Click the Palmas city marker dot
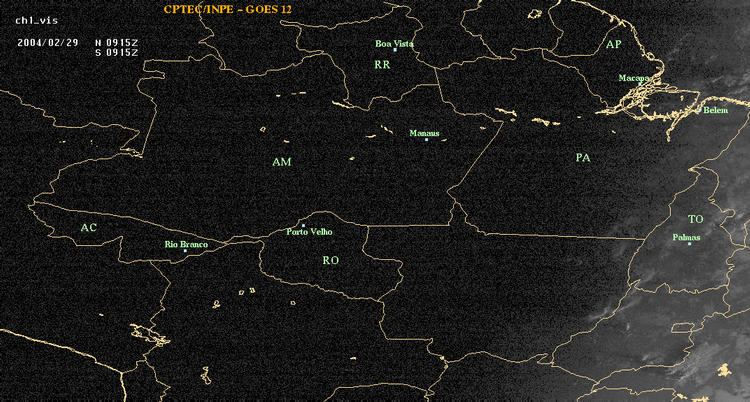The width and height of the screenshot is (750, 402). (x=689, y=244)
